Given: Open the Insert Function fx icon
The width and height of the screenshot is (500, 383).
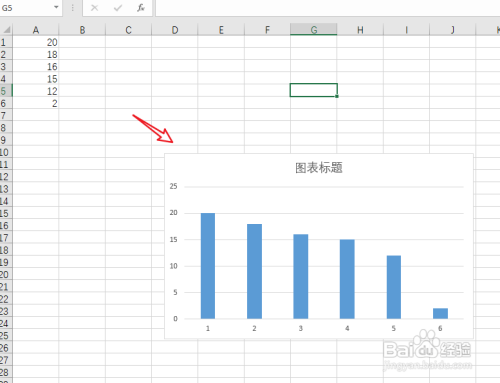Looking at the screenshot, I should (x=141, y=8).
